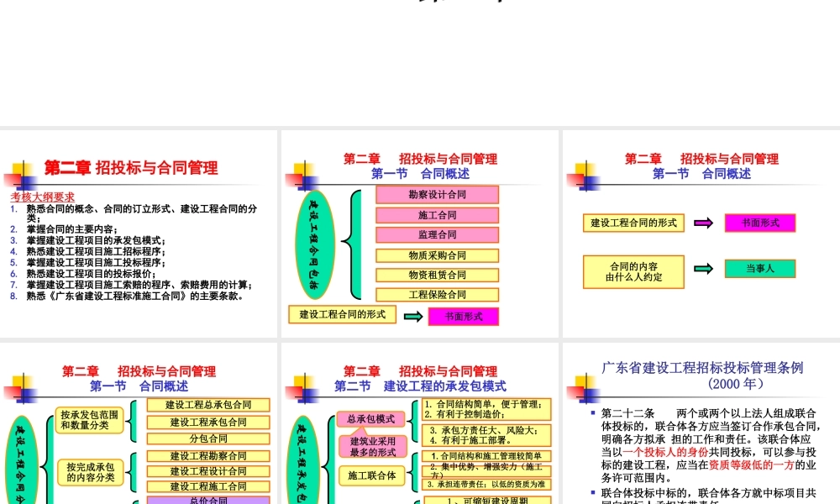
Task: Select the green 当事人 box
Action: pos(760,268)
